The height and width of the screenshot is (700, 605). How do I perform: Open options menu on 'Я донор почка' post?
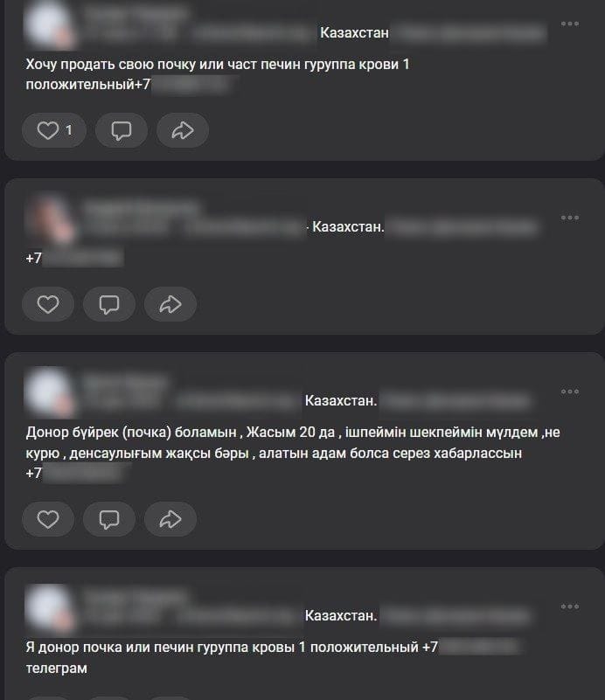point(570,606)
